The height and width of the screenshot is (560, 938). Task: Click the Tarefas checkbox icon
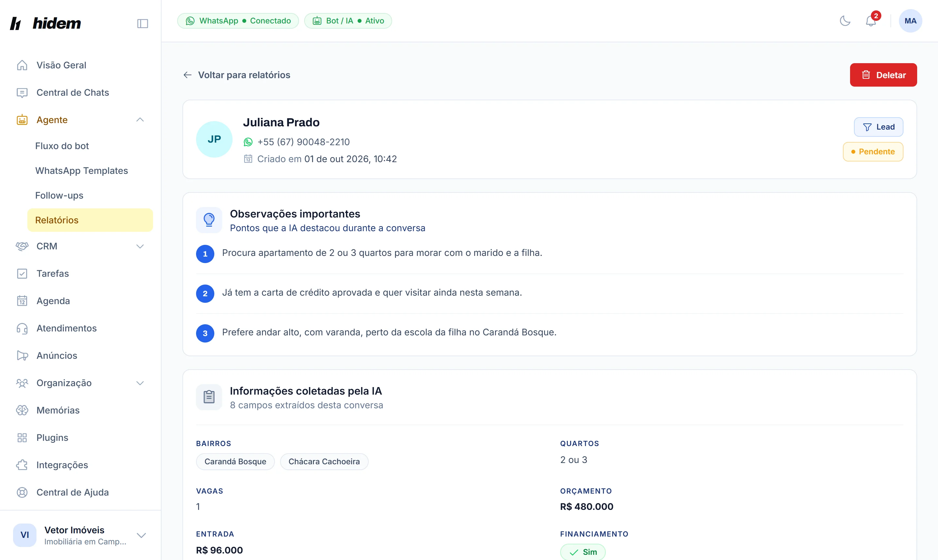(x=22, y=273)
